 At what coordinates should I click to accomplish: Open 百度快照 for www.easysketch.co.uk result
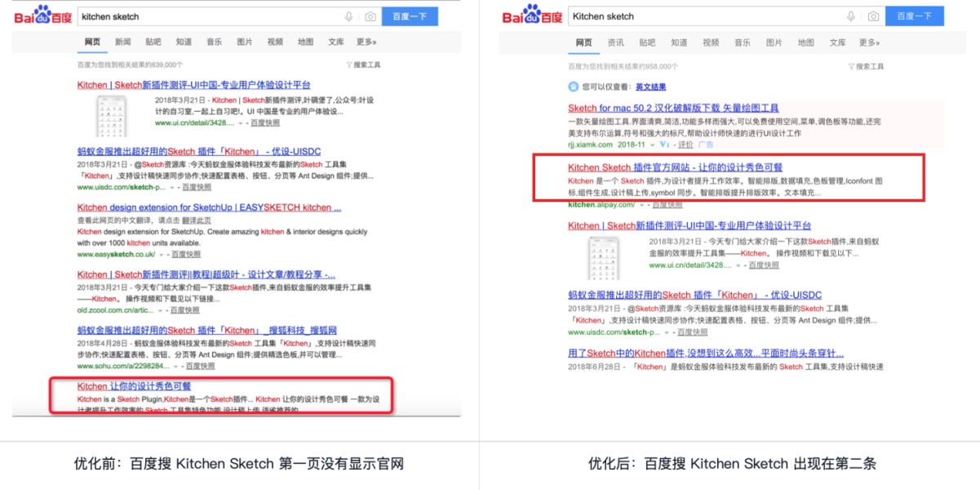pos(185,254)
